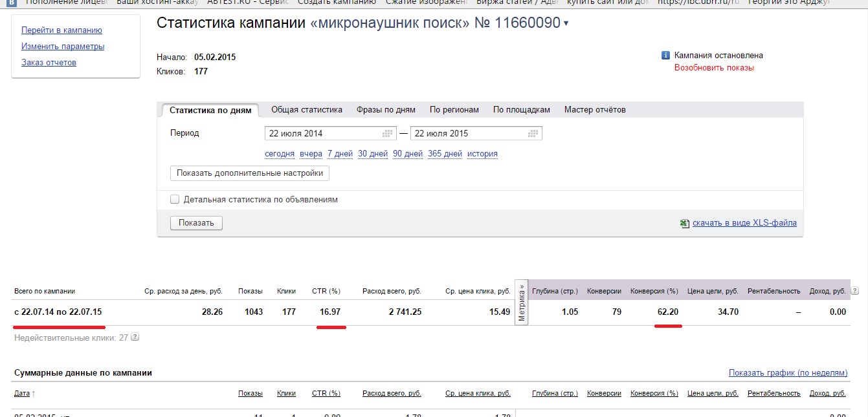Open Перейти в кампанию in sidebar
The height and width of the screenshot is (417, 868).
(x=61, y=30)
